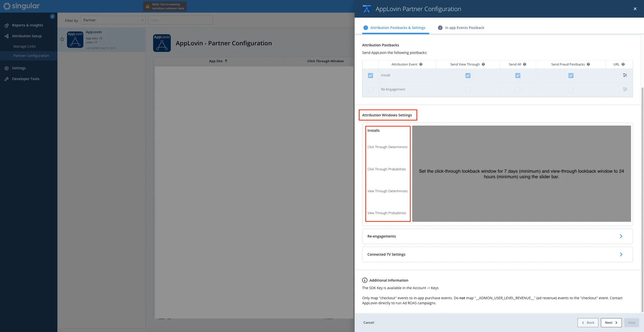Click Click Through Probabilistic label
644x332 pixels.
386,169
